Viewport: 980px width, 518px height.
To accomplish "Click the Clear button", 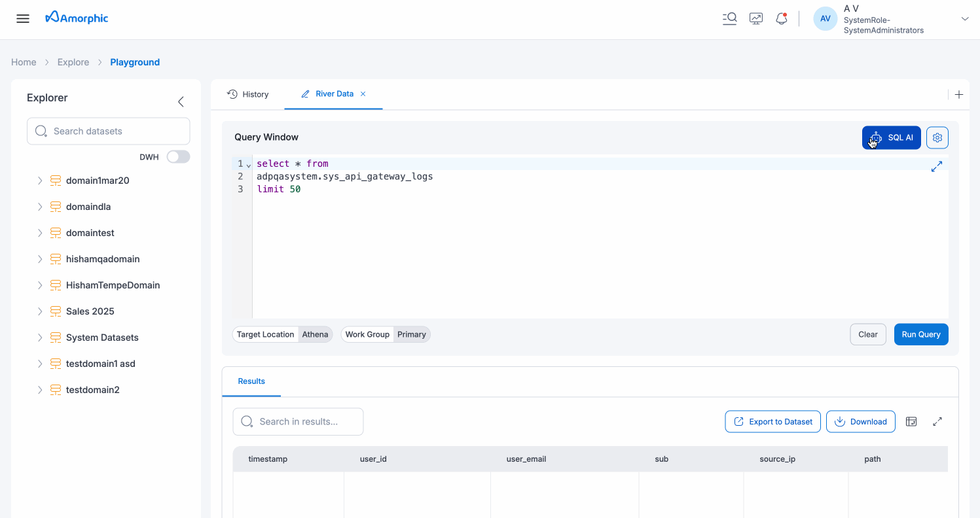I will pos(867,334).
